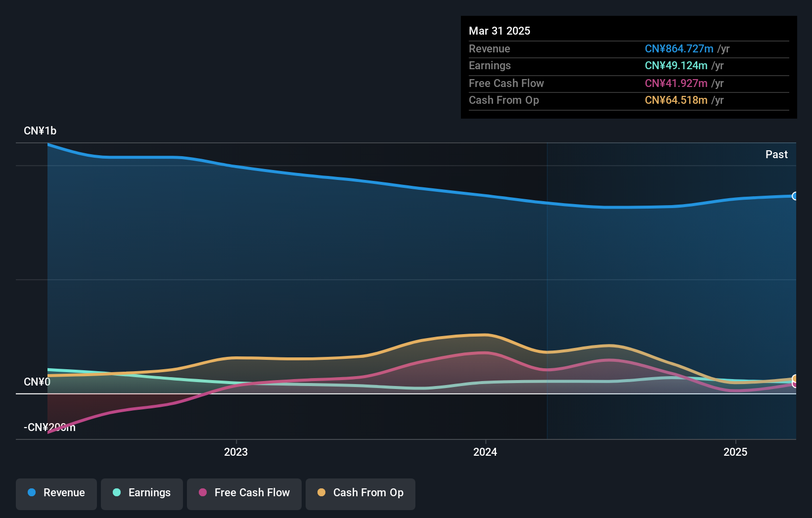Viewport: 812px width, 518px height.
Task: Click the 2024 x-axis label
Action: [485, 452]
